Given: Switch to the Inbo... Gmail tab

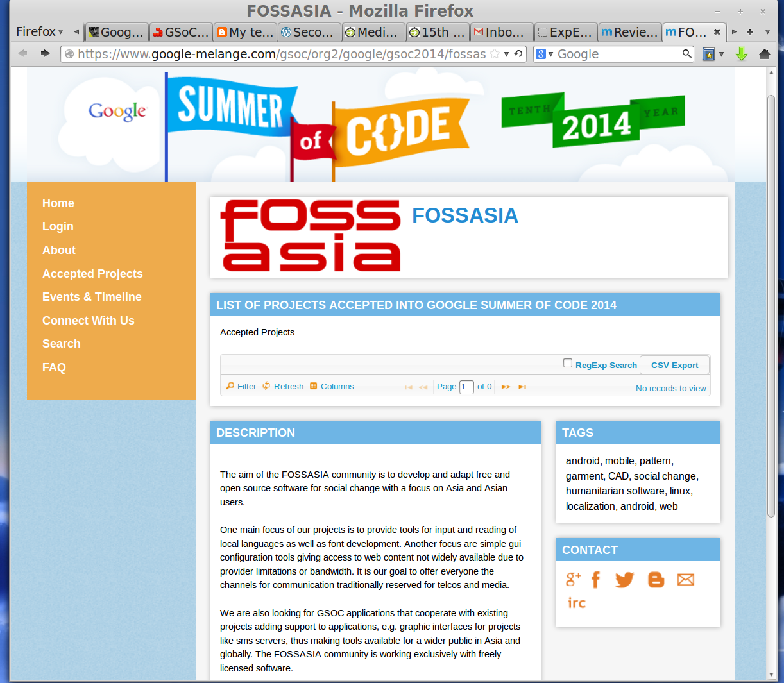Looking at the screenshot, I should point(502,32).
